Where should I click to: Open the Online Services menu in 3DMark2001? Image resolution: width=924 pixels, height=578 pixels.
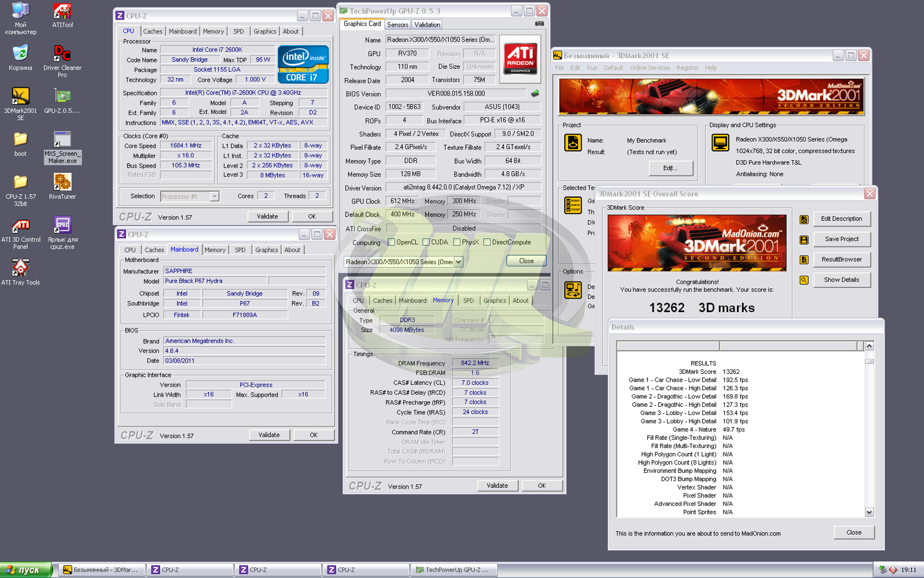(x=650, y=68)
